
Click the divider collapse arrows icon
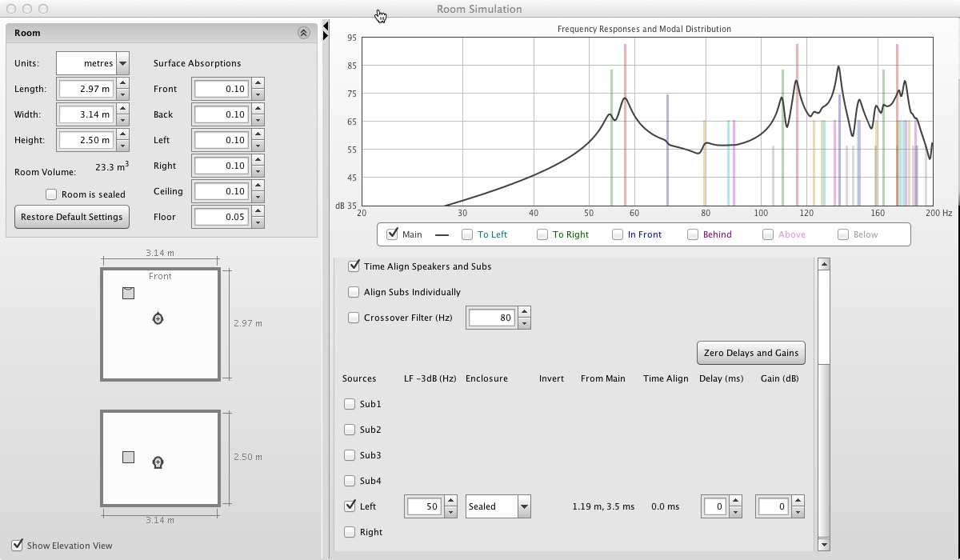[326, 30]
